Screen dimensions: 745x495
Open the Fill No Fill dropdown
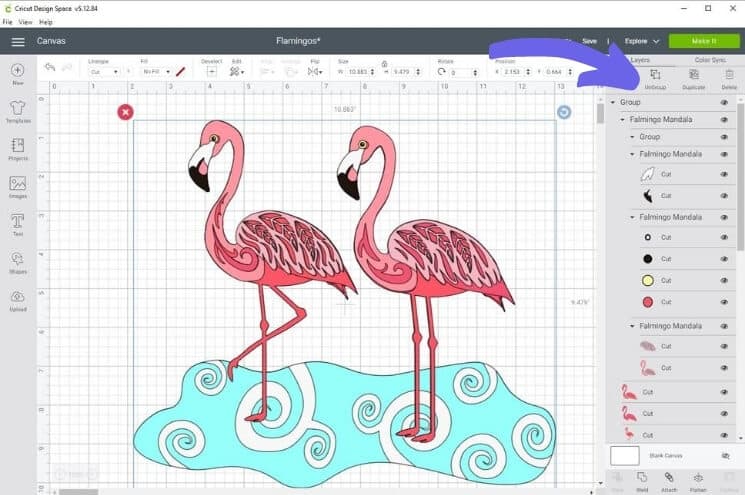click(x=156, y=72)
